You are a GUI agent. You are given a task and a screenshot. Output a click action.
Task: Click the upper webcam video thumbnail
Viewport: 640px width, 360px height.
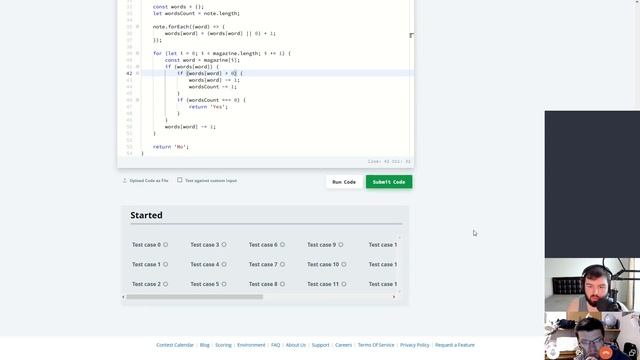(592, 284)
